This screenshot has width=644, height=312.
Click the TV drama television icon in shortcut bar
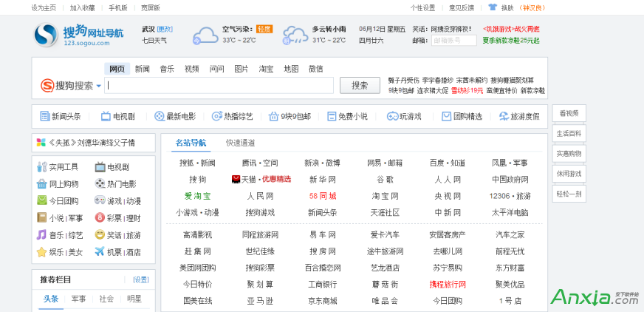(x=106, y=116)
